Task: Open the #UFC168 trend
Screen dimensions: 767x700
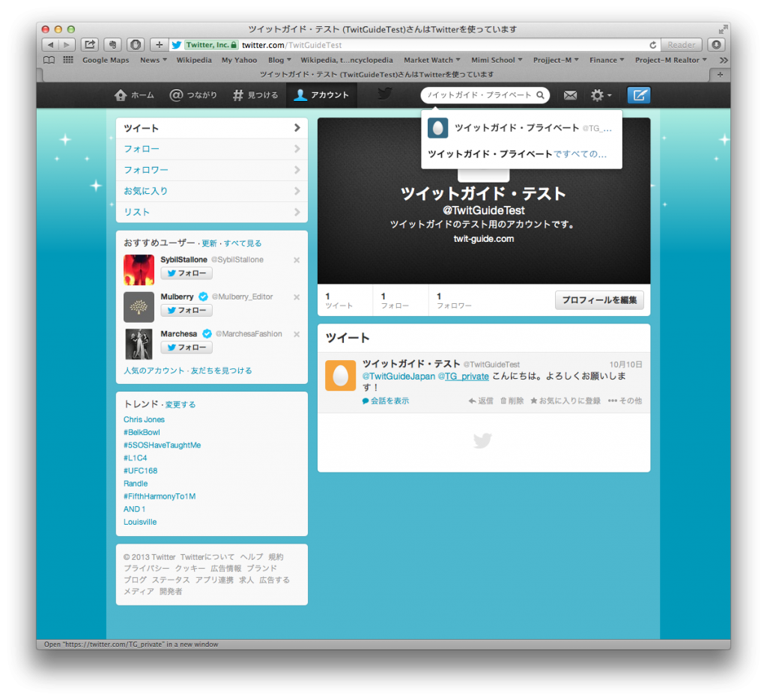Action: (x=140, y=471)
